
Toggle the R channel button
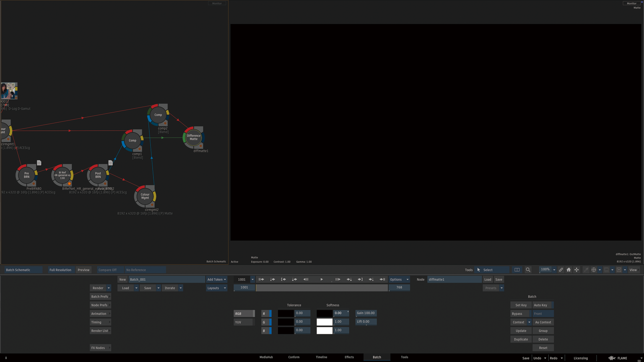point(266,313)
